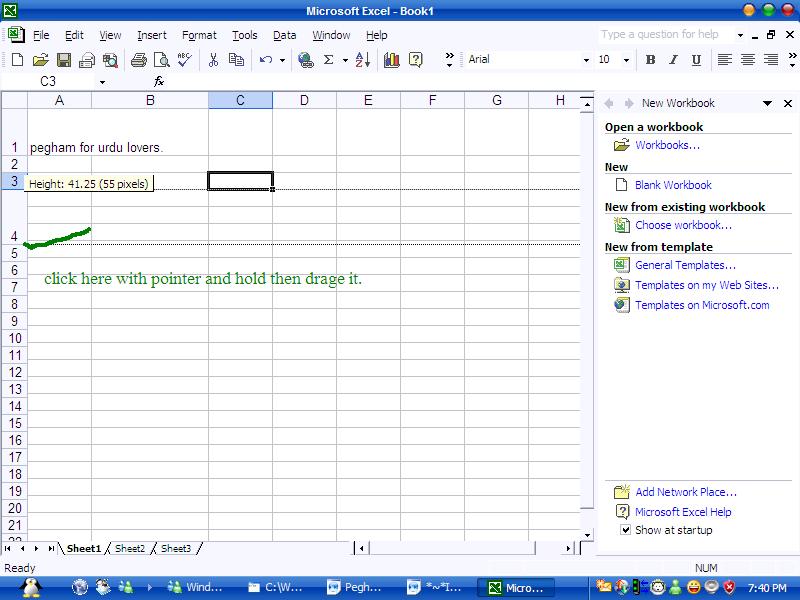Open the font size dropdown
Viewport: 800px width, 600px height.
pos(627,60)
